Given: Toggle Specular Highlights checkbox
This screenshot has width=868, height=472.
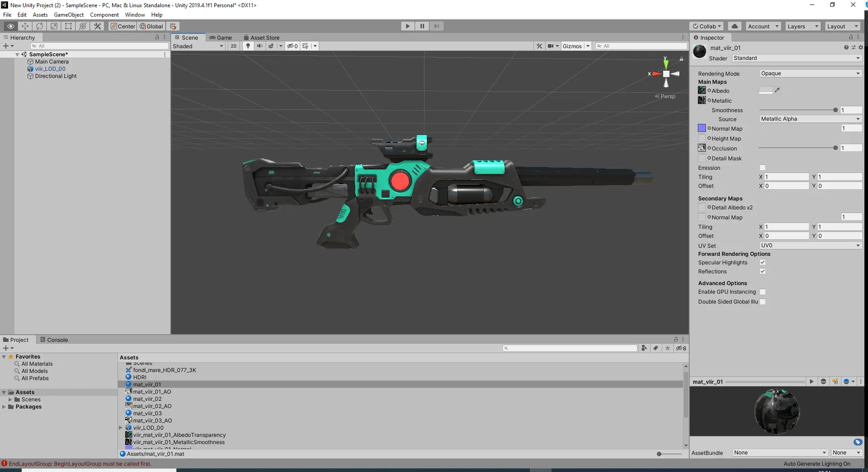Looking at the screenshot, I should (x=763, y=262).
